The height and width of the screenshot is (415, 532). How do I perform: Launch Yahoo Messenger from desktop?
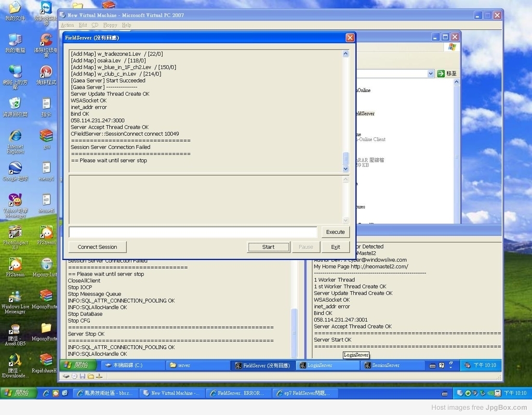tap(15, 200)
